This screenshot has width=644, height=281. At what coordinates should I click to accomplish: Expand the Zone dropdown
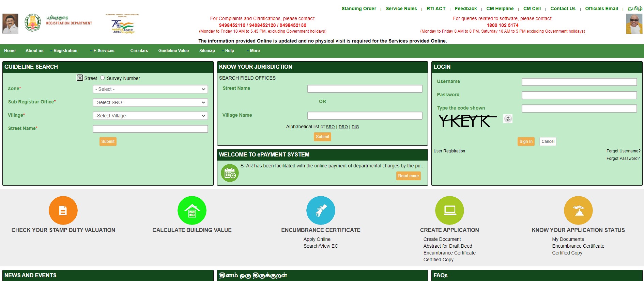pyautogui.click(x=150, y=89)
